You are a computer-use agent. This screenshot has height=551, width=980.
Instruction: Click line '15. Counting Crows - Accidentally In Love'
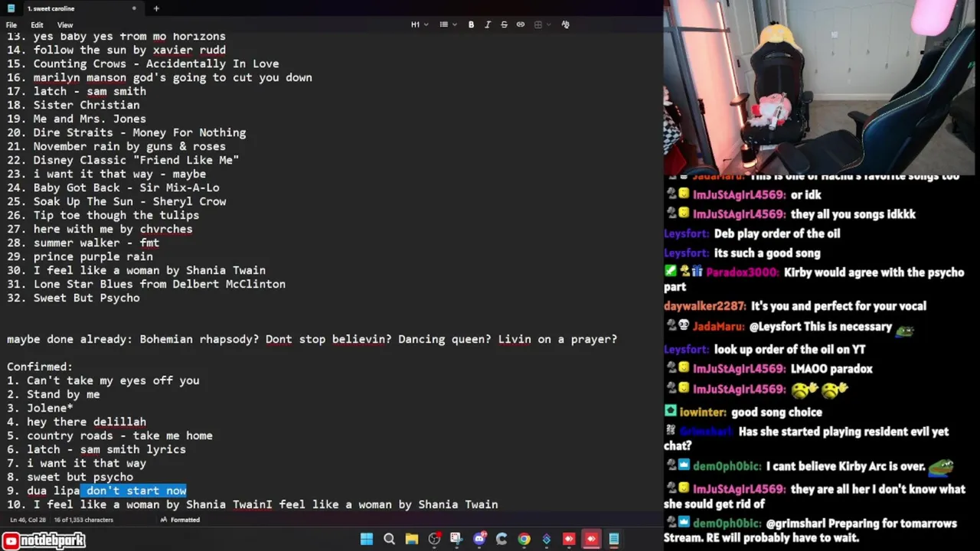coord(143,64)
